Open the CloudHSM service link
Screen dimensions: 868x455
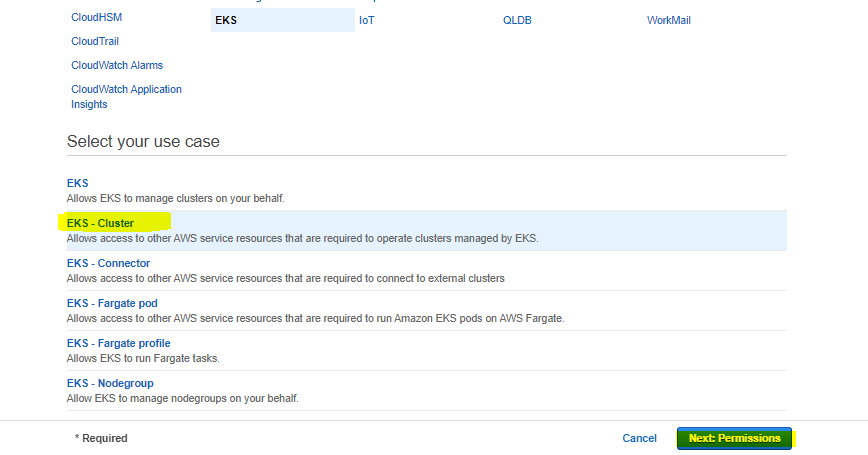coord(96,18)
